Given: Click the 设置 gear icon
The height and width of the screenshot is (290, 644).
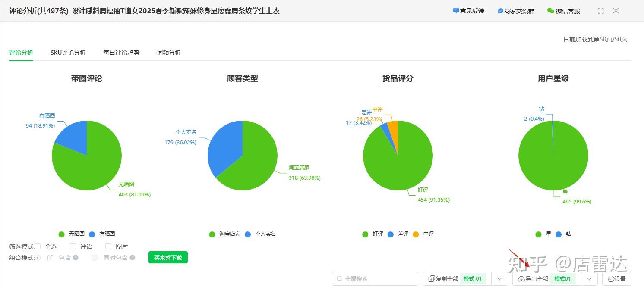Looking at the screenshot, I should coord(611,279).
